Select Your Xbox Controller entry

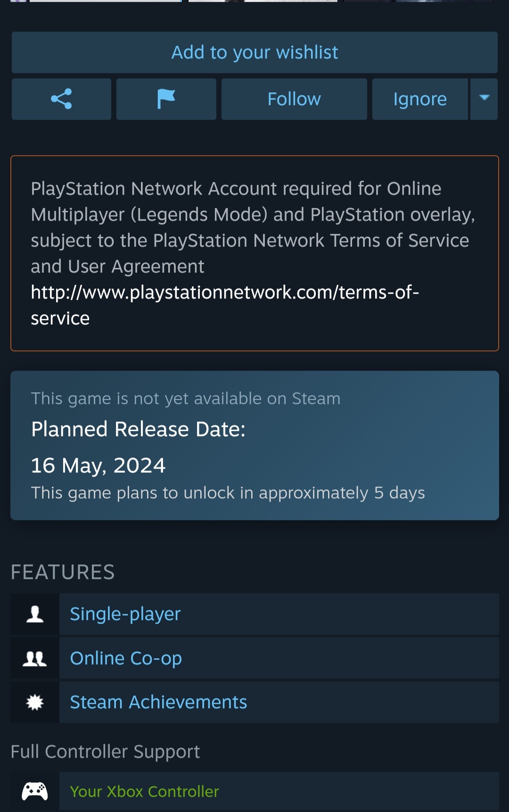144,791
